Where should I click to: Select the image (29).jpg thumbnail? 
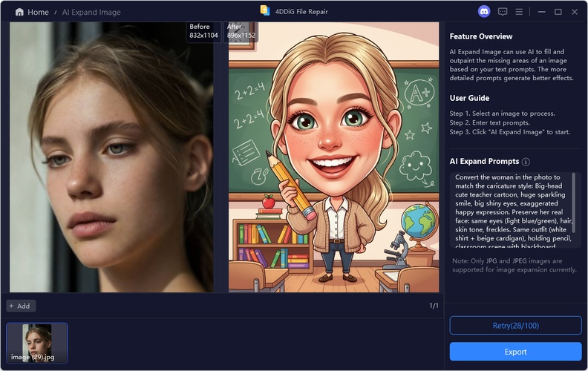[37, 343]
